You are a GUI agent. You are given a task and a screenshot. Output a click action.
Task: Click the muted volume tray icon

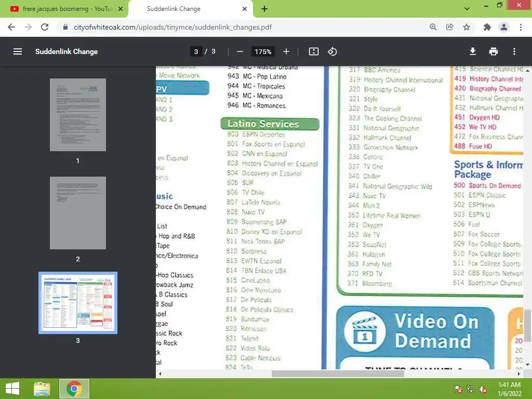tap(483, 389)
